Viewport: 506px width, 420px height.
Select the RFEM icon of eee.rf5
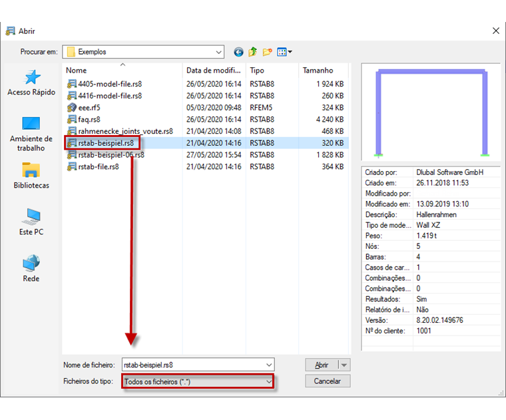(x=72, y=108)
